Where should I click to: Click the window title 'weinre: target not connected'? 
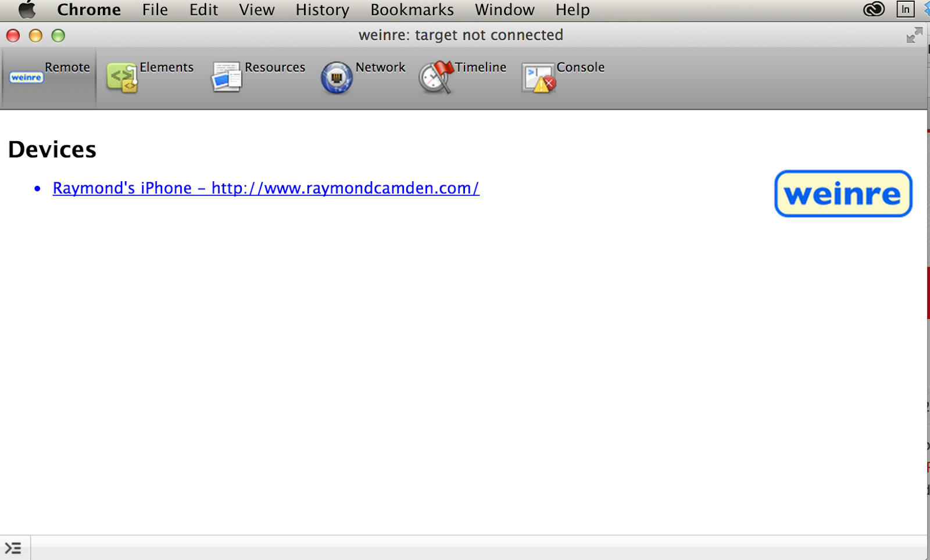pyautogui.click(x=461, y=35)
